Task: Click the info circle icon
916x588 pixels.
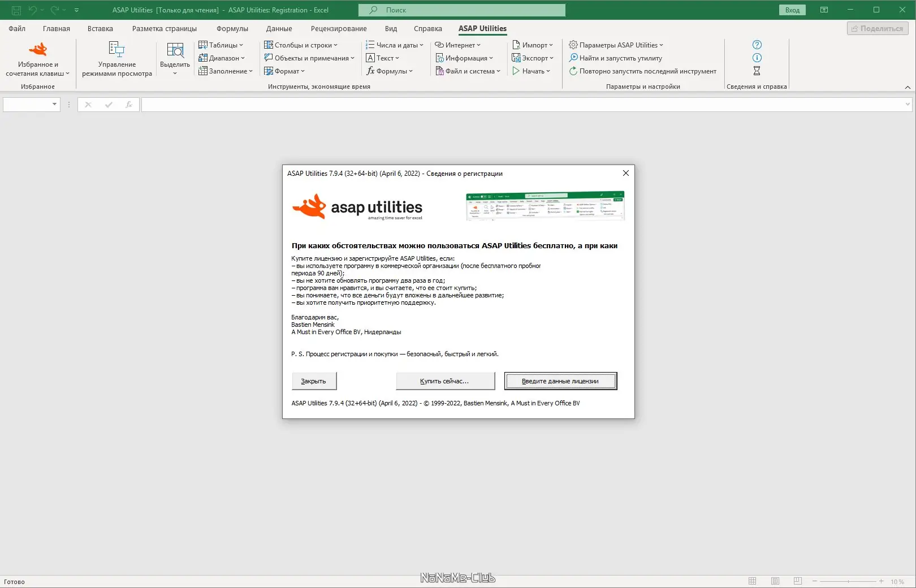Action: click(x=757, y=58)
